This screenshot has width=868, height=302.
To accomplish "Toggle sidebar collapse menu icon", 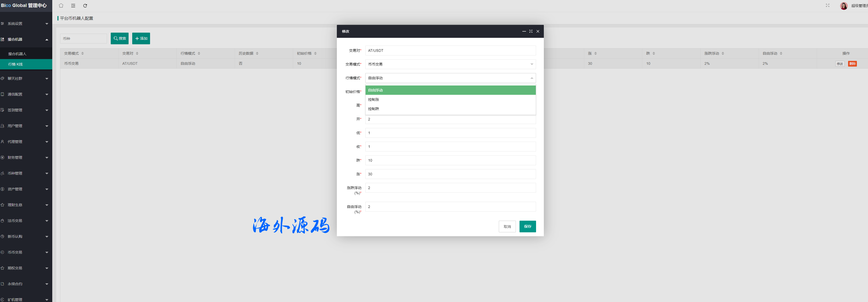I will click(73, 6).
